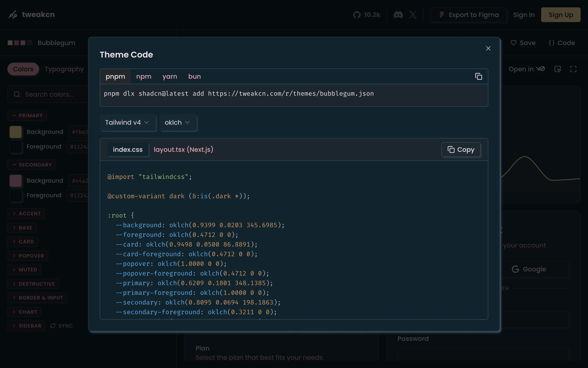Screen dimensions: 588x368
Task: Click the @import "tailwindcss" line
Action: (x=150, y=177)
